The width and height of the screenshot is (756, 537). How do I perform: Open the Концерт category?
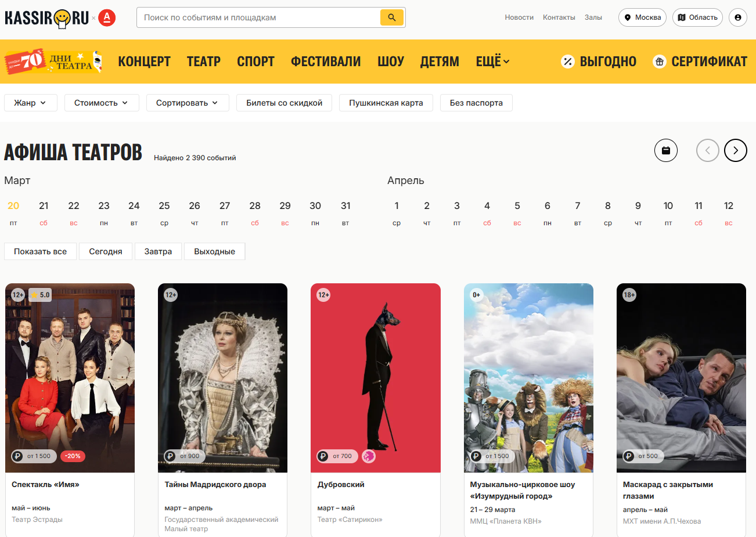[144, 62]
